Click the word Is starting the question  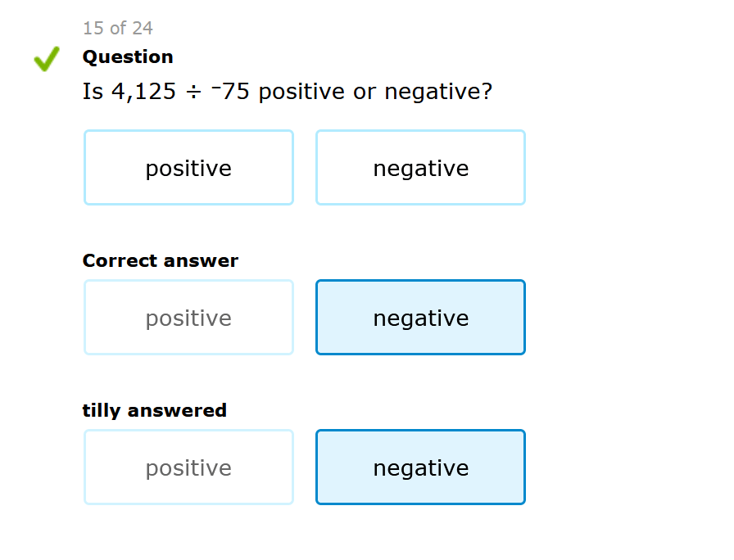[93, 92]
